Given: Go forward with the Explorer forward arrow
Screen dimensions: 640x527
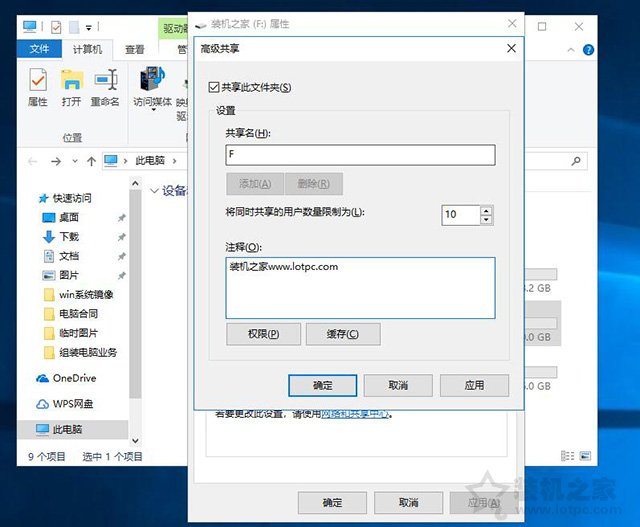Looking at the screenshot, I should click(x=56, y=162).
